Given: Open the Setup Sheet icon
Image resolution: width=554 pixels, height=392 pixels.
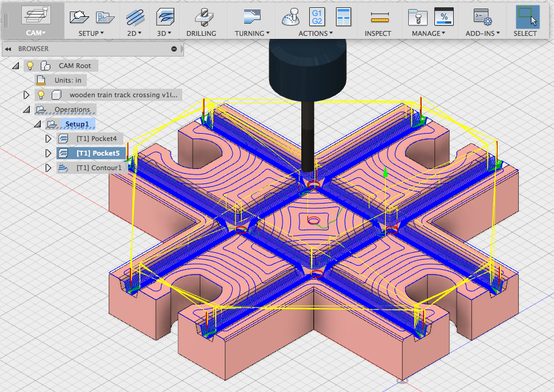Looking at the screenshot, I should click(x=343, y=17).
